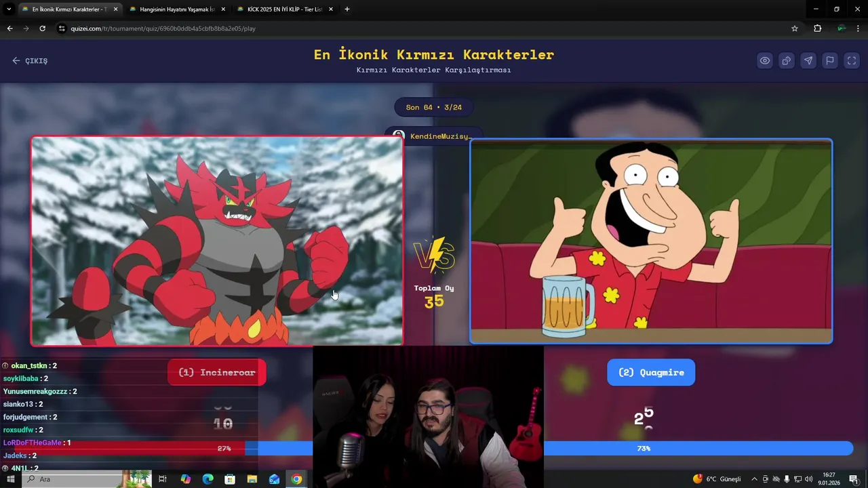Open the network icon in system tray

point(797,479)
